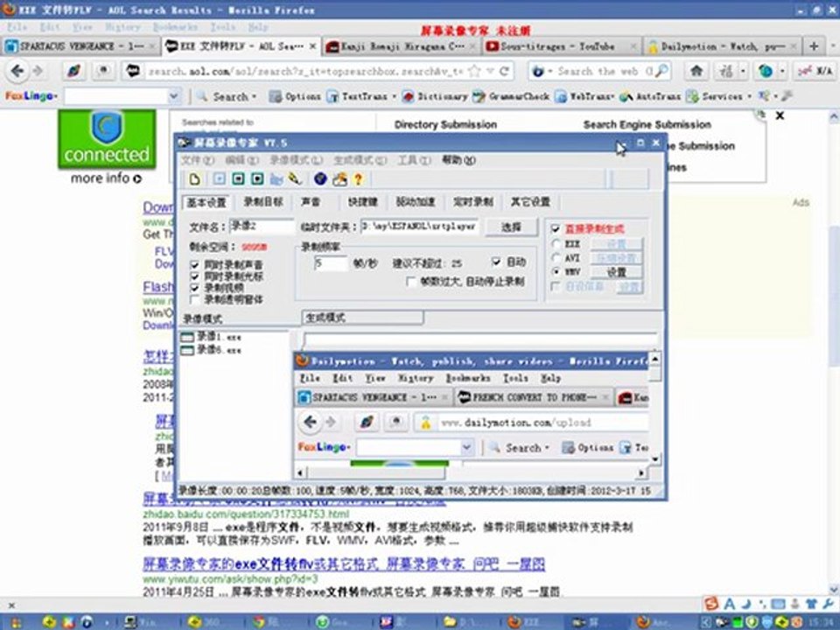Click the yellow question mark help icon

click(359, 178)
